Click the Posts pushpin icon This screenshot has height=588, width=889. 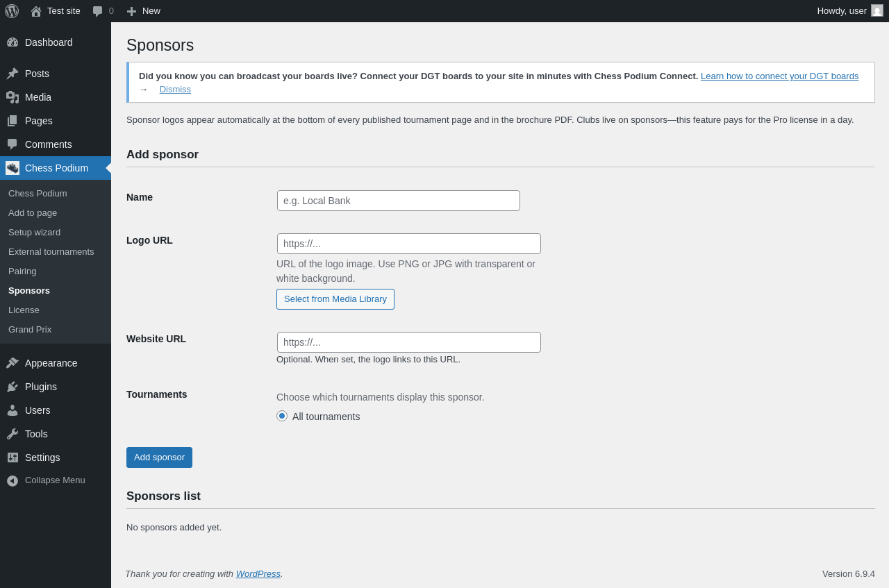pyautogui.click(x=13, y=74)
